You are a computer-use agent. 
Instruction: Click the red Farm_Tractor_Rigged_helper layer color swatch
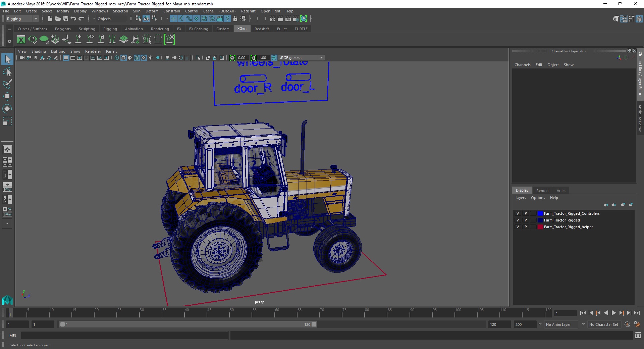pyautogui.click(x=540, y=227)
